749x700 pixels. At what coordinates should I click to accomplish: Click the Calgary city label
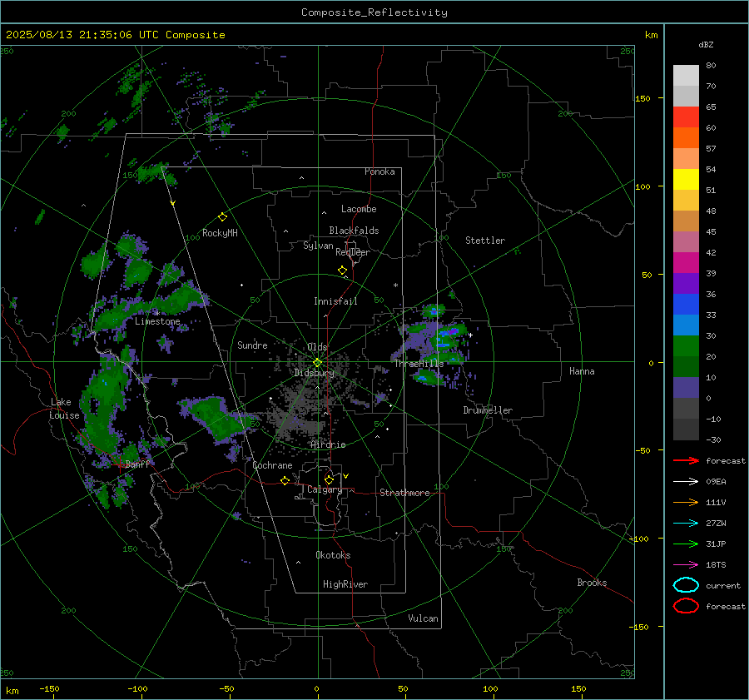click(x=325, y=489)
